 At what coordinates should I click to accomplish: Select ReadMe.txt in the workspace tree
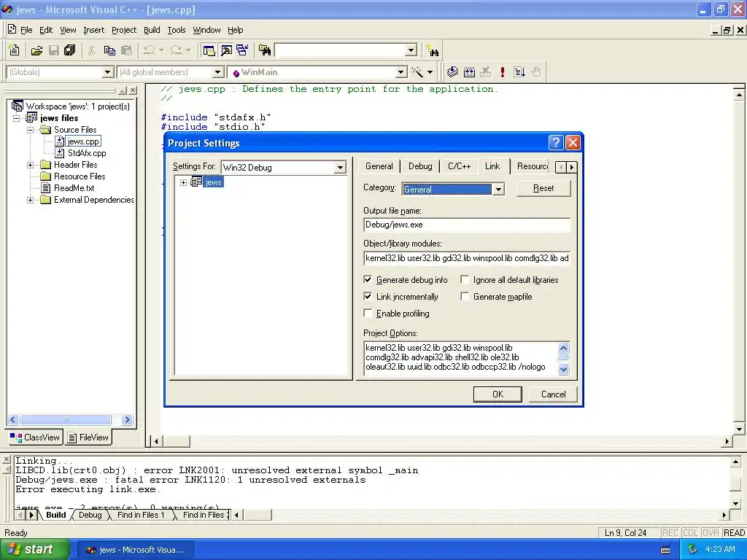tap(74, 187)
